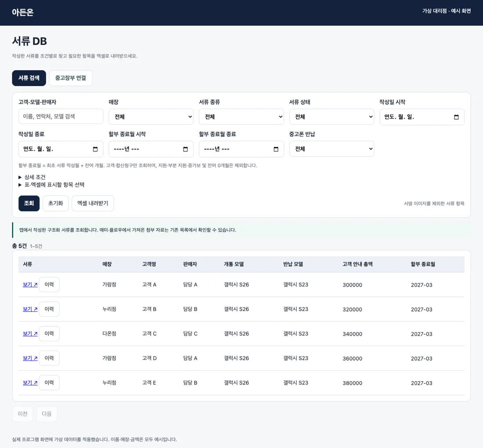The image size is (483, 448).
Task: Click 이력 button for 고객 A
Action: click(49, 284)
